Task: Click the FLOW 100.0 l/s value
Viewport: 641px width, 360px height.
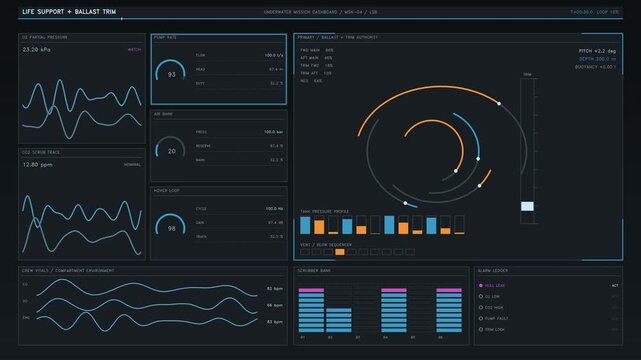Action: click(x=274, y=55)
